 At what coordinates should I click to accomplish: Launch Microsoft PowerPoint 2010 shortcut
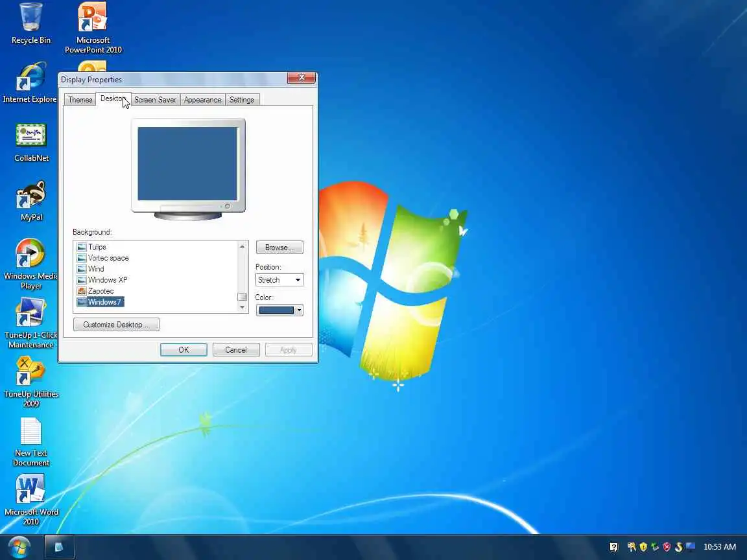[x=93, y=28]
